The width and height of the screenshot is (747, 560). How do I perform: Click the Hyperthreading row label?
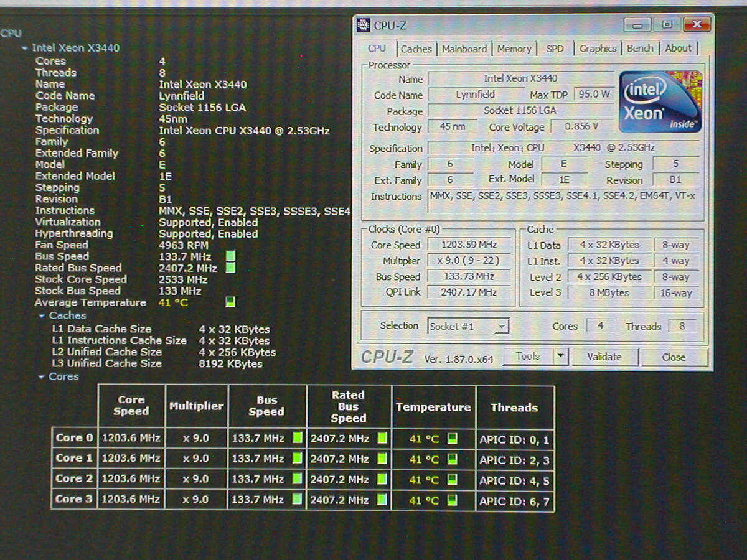(x=74, y=234)
